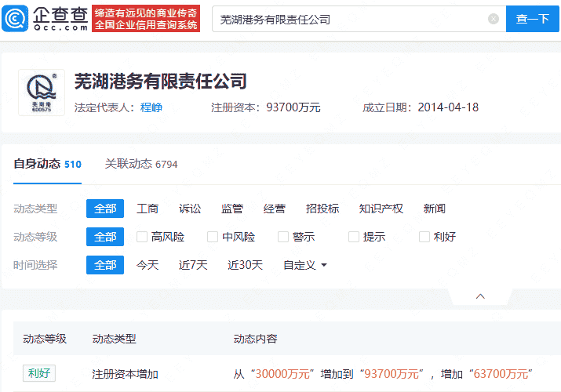Image resolution: width=561 pixels, height=392 pixels.
Task: Click the green 利好 tag
Action: (39, 373)
